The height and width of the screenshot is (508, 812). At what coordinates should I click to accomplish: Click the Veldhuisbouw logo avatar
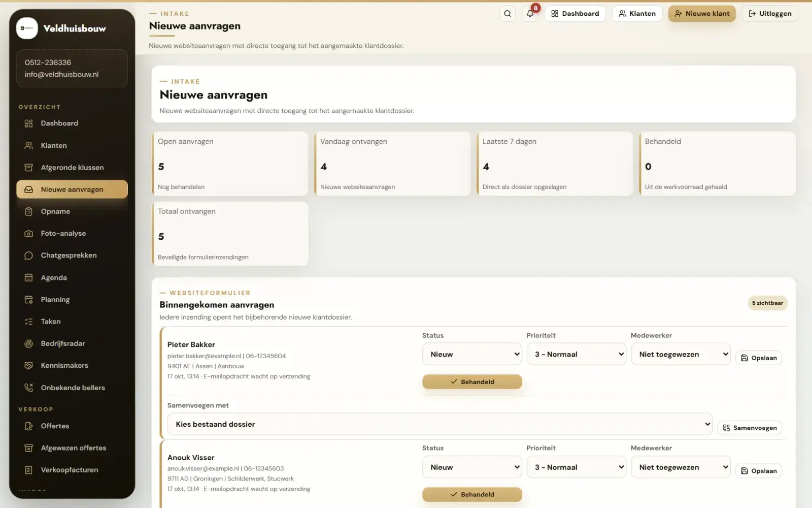pyautogui.click(x=27, y=28)
